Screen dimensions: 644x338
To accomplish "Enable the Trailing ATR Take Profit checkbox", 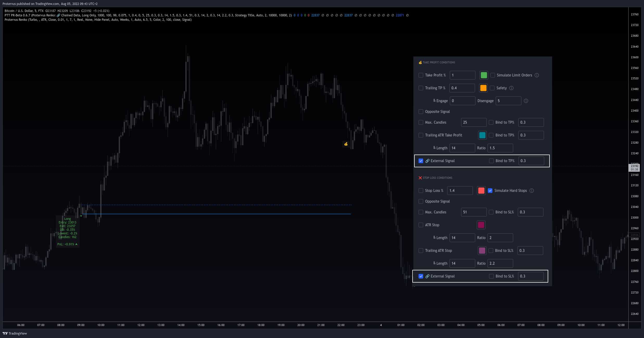I will 421,135.
